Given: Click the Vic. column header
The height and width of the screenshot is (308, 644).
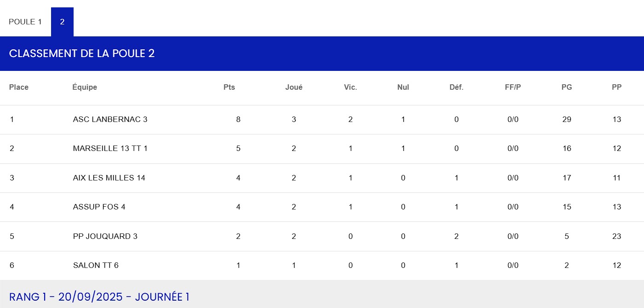Looking at the screenshot, I should tap(351, 87).
